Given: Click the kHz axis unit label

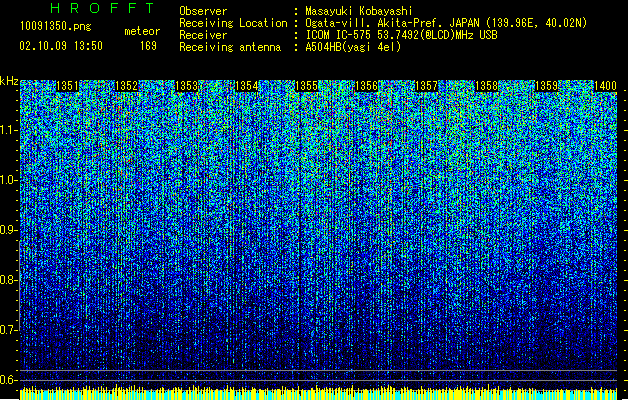Looking at the screenshot, I should (9, 81).
